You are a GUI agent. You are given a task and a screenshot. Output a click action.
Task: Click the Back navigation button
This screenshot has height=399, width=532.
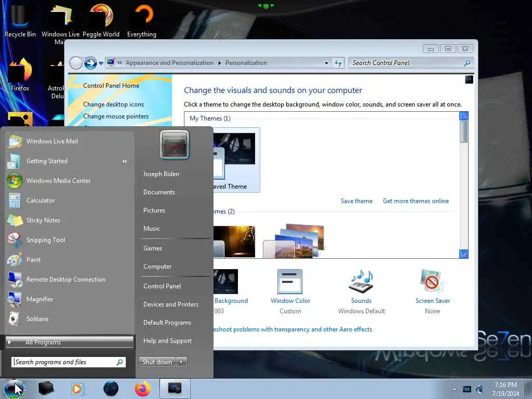(x=76, y=63)
